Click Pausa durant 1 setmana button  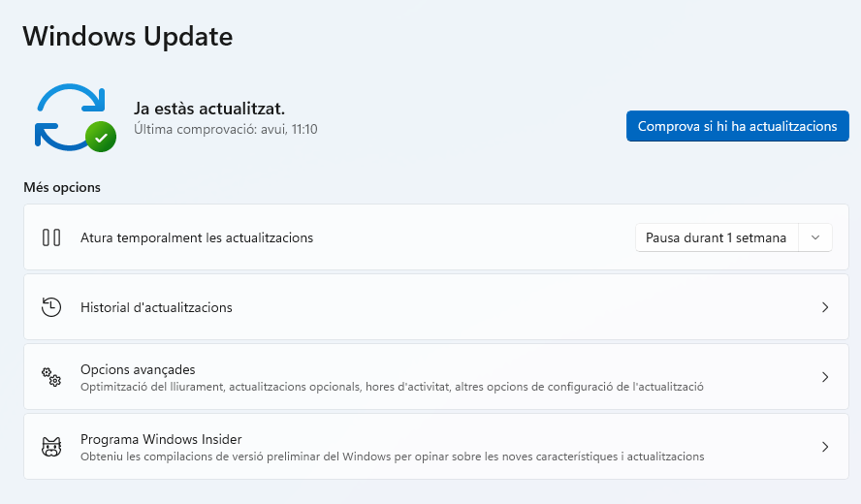pos(717,237)
